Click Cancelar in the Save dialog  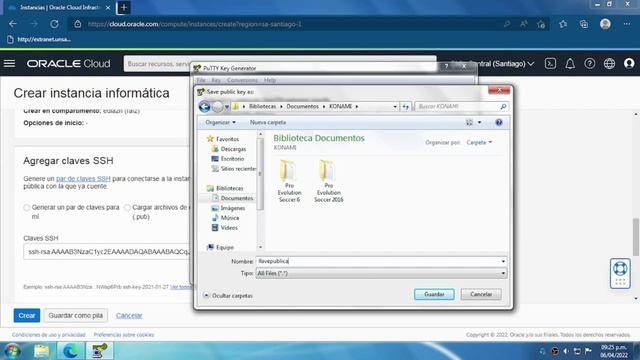click(481, 294)
